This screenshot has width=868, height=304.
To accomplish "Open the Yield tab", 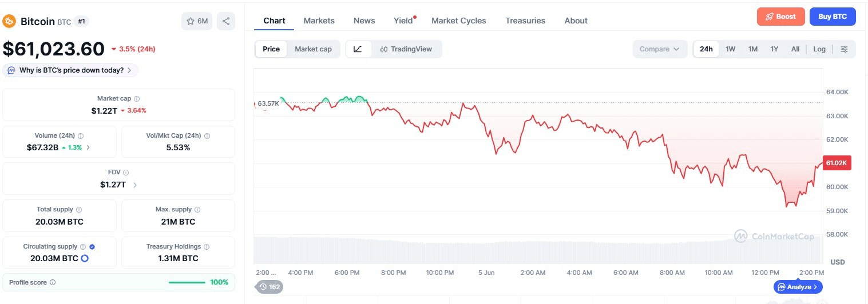I will click(x=403, y=21).
